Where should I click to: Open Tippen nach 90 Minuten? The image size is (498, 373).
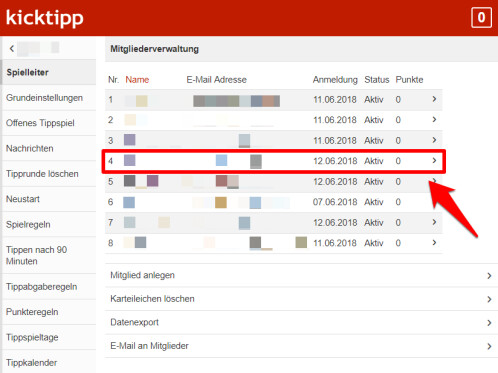(49, 255)
